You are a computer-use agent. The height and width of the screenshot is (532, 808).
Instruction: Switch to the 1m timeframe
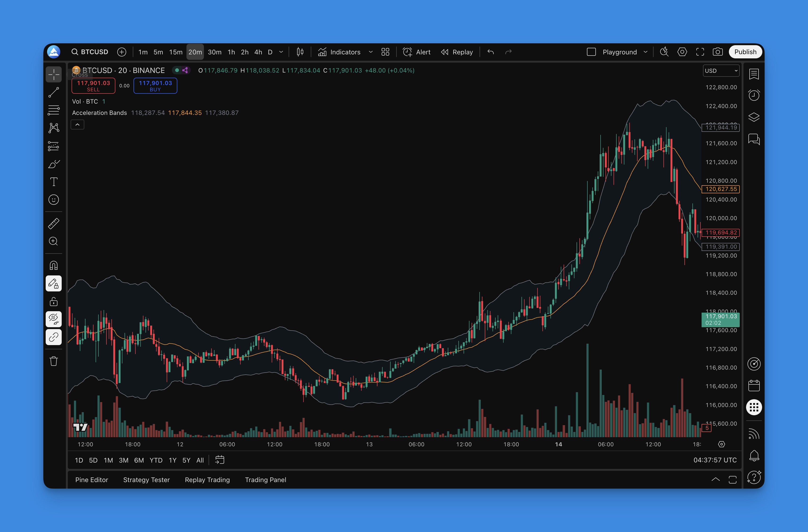[x=143, y=52]
